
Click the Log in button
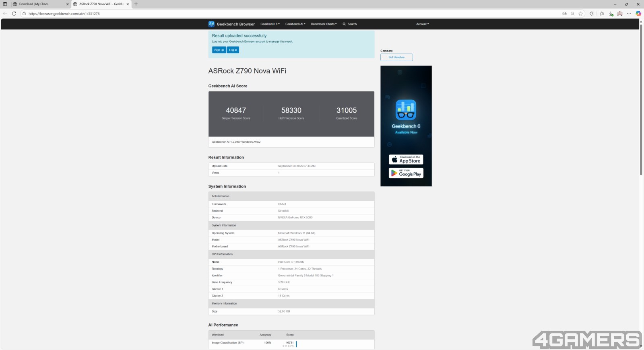pyautogui.click(x=233, y=50)
